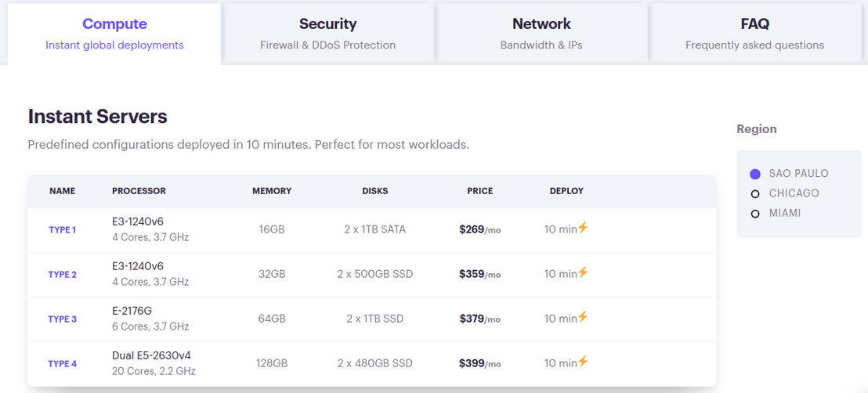Click the DISKS column header
This screenshot has width=868, height=393.
(375, 192)
